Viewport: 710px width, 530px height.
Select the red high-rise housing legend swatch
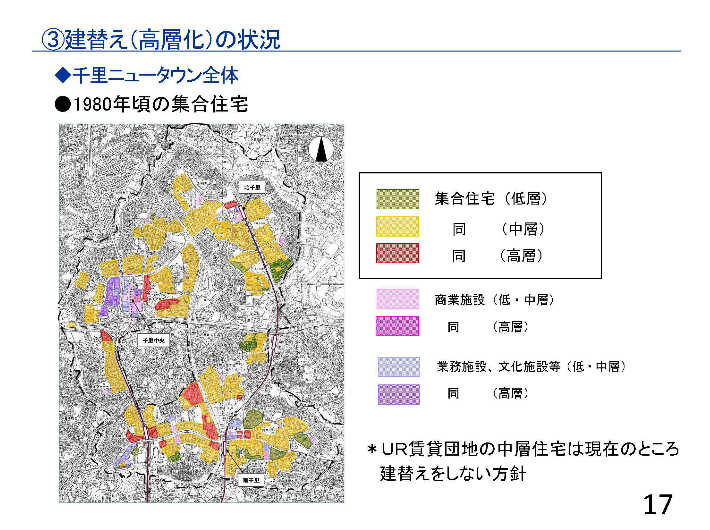pyautogui.click(x=397, y=255)
